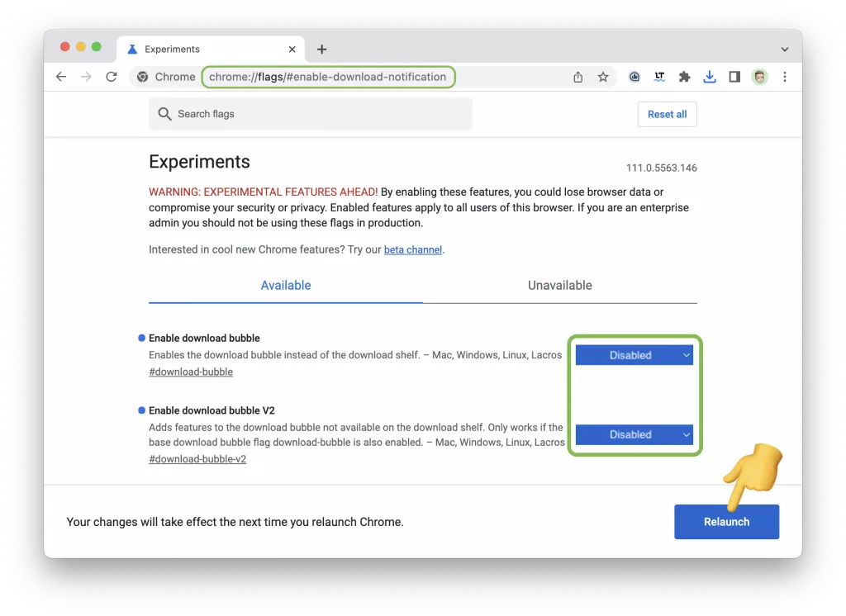This screenshot has width=846, height=616.
Task: Click the #download-bubble-v2 flag link
Action: [x=197, y=459]
